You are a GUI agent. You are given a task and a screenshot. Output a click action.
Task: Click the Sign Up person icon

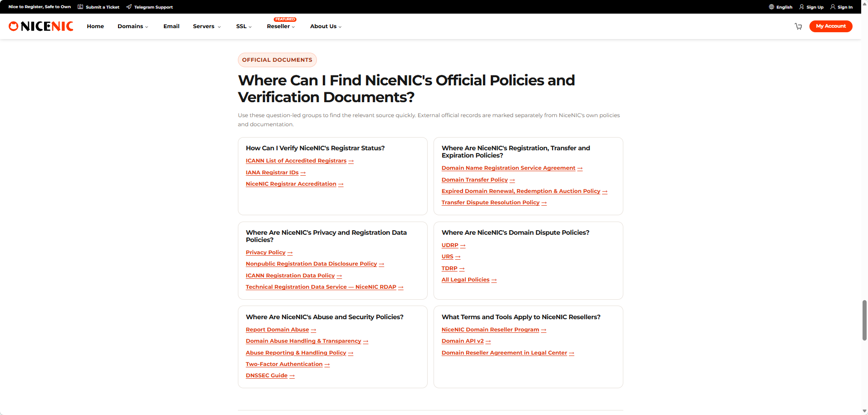802,7
